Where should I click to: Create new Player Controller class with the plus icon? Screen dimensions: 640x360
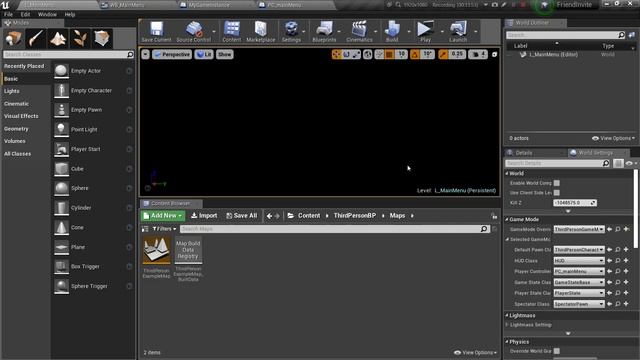point(626,271)
